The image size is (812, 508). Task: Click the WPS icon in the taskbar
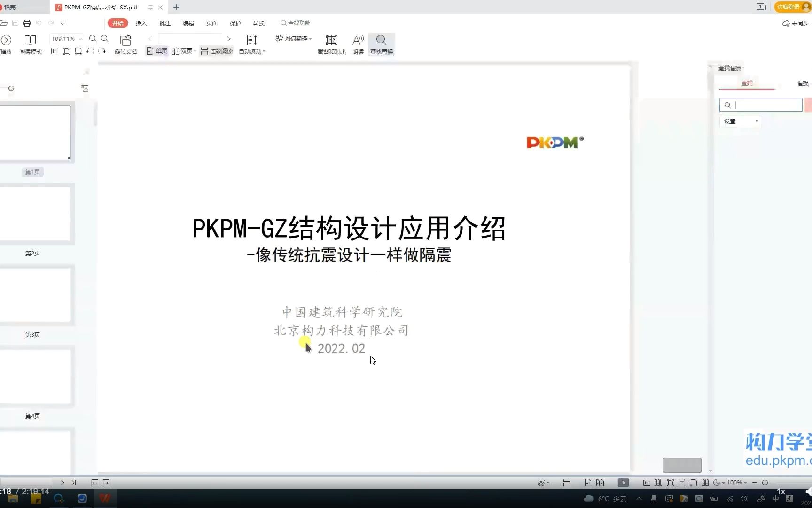(105, 499)
